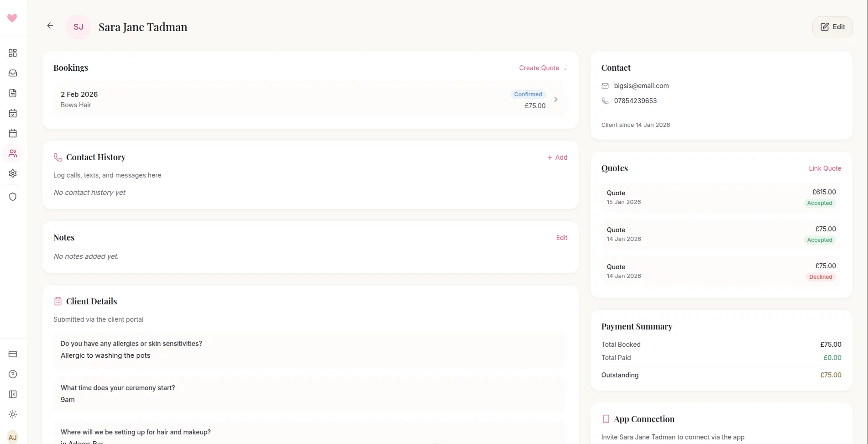868x444 pixels.
Task: Open the inbox icon in the sidebar
Action: tap(12, 73)
